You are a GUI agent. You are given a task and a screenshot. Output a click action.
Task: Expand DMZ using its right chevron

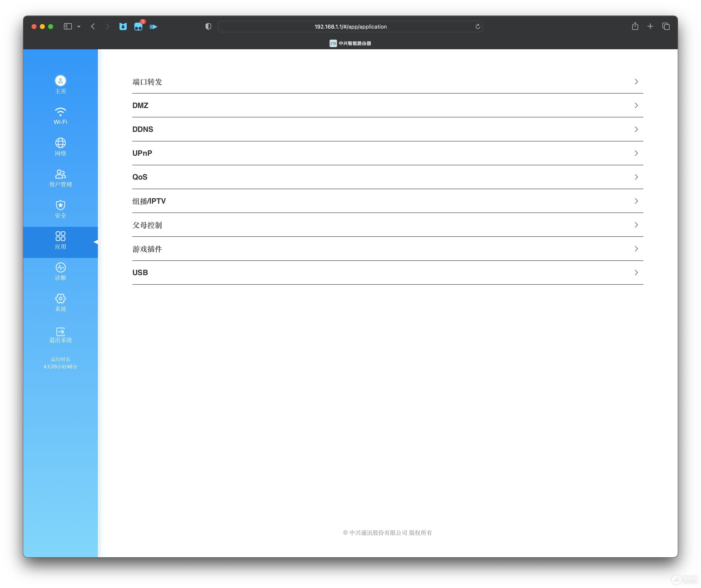[x=636, y=106]
